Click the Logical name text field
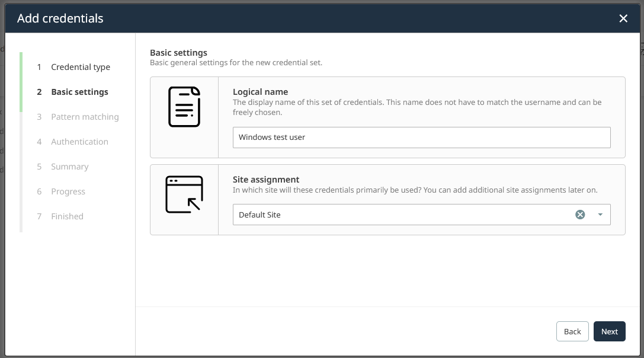The height and width of the screenshot is (358, 644). [421, 137]
